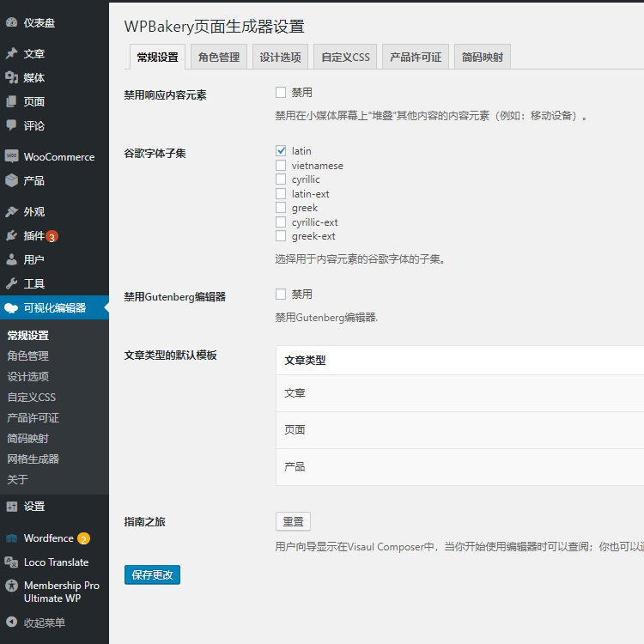
Task: Click the 页面 row in template table
Action: click(460, 430)
